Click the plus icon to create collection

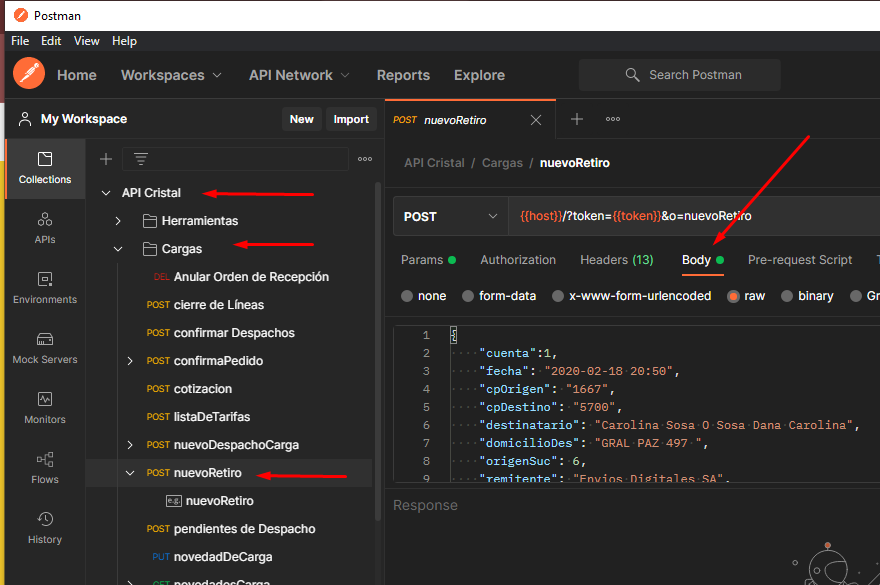point(106,159)
